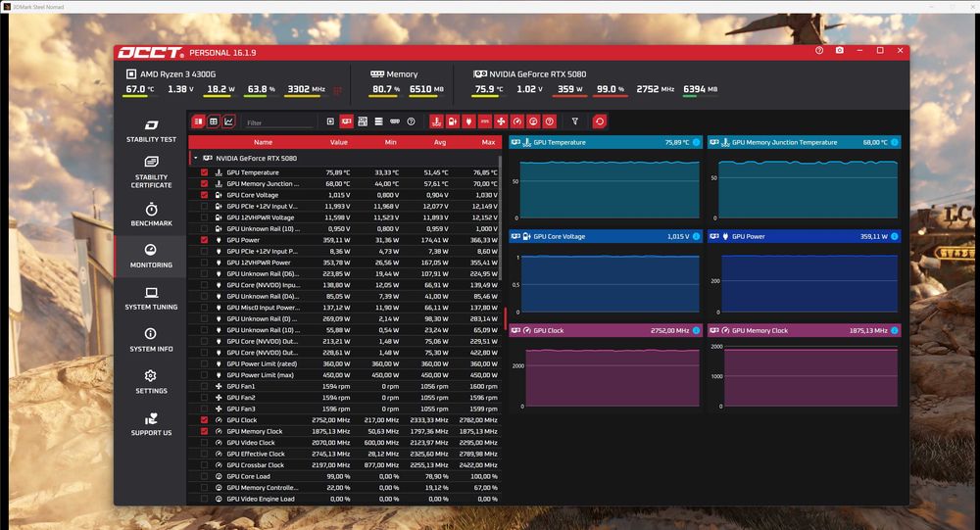The image size is (980, 530).
Task: Open help icon in the OCCT title bar
Action: 819,51
